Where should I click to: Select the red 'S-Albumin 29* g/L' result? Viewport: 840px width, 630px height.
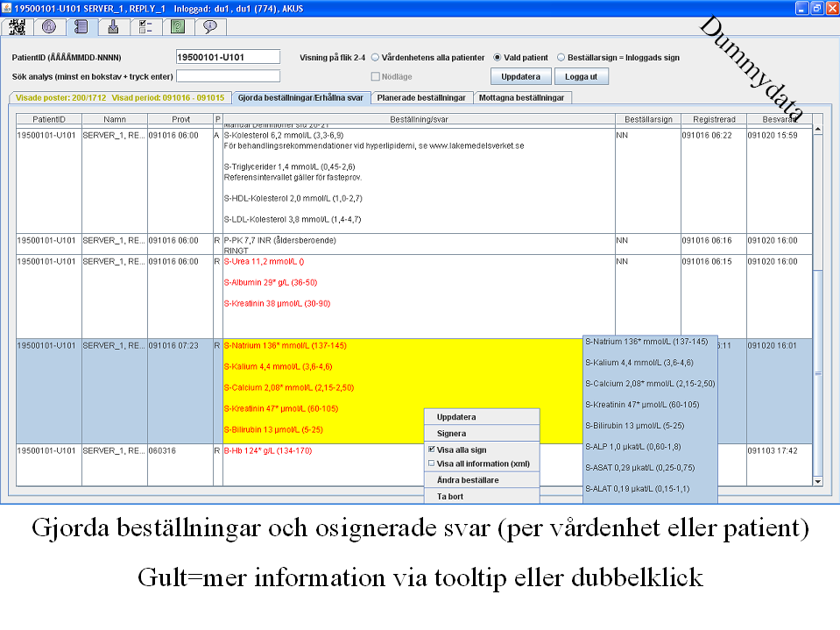pyautogui.click(x=271, y=282)
